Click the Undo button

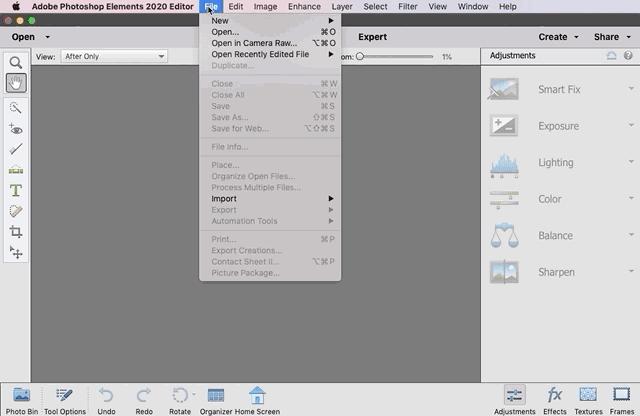coord(106,400)
